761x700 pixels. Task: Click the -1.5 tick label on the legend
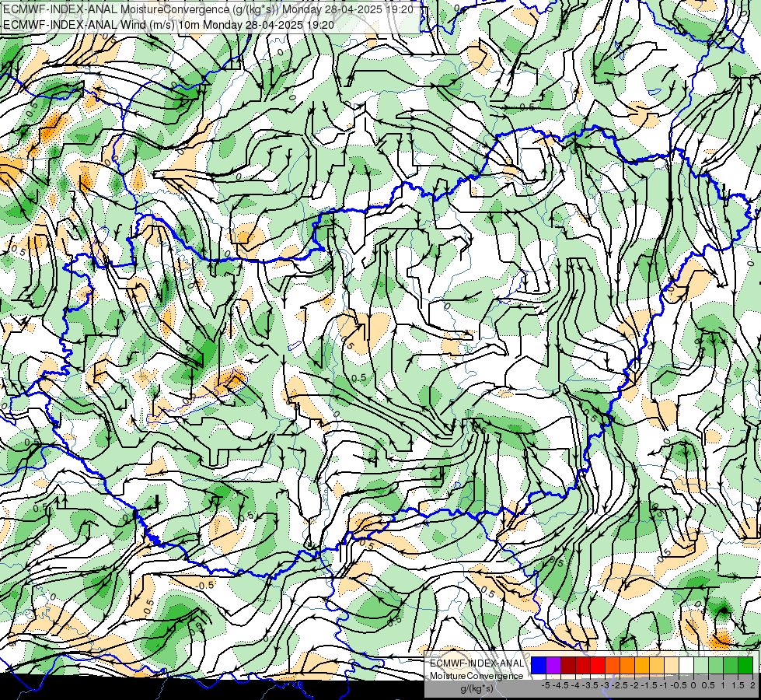click(649, 685)
